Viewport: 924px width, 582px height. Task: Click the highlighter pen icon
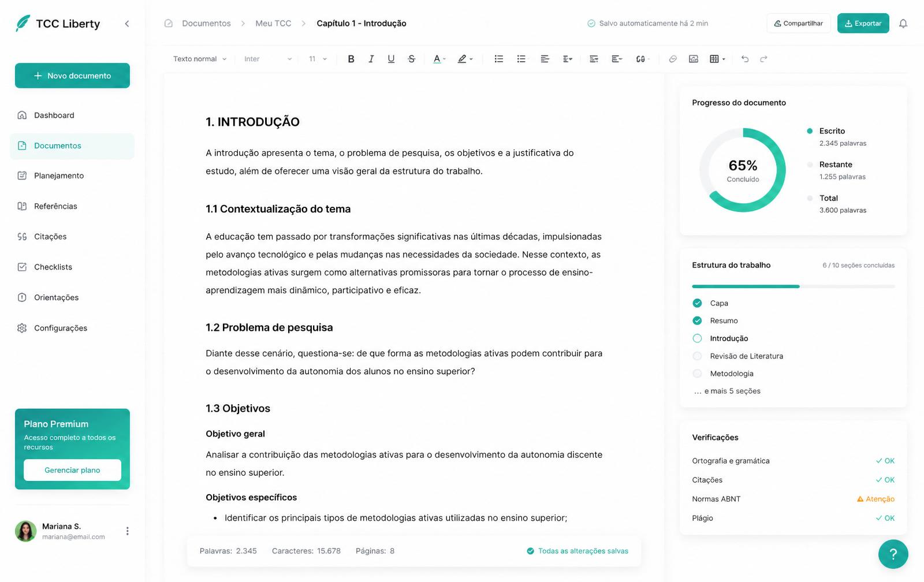tap(462, 59)
